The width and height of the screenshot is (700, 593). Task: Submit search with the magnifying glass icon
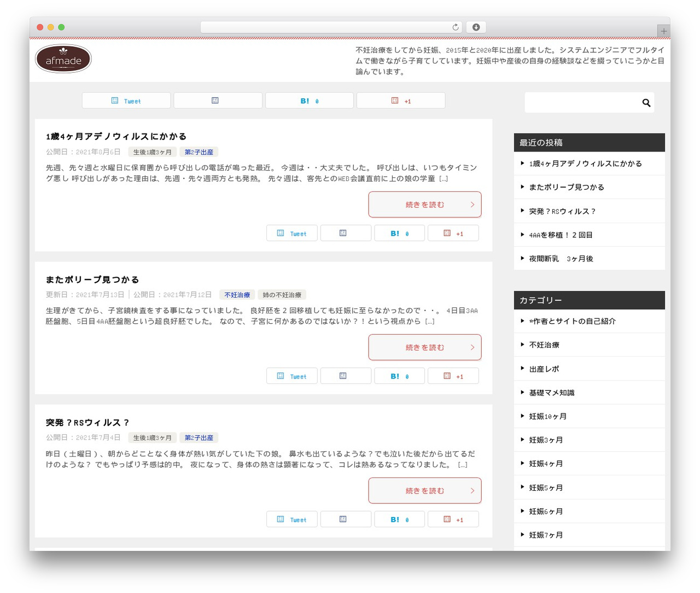coord(646,103)
